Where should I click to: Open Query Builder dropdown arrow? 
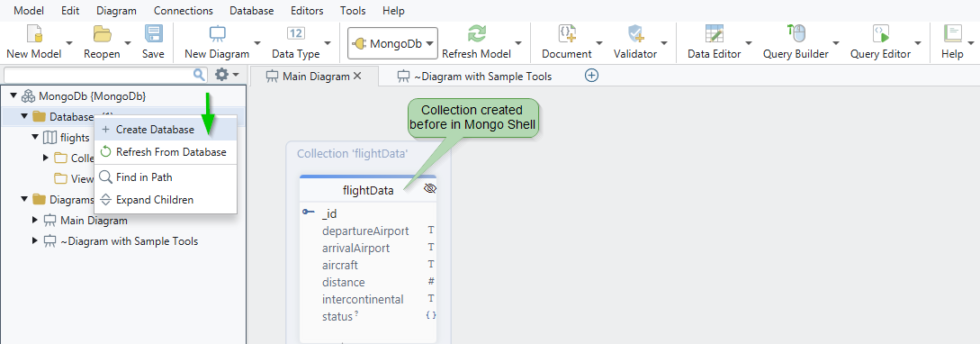pos(836,42)
